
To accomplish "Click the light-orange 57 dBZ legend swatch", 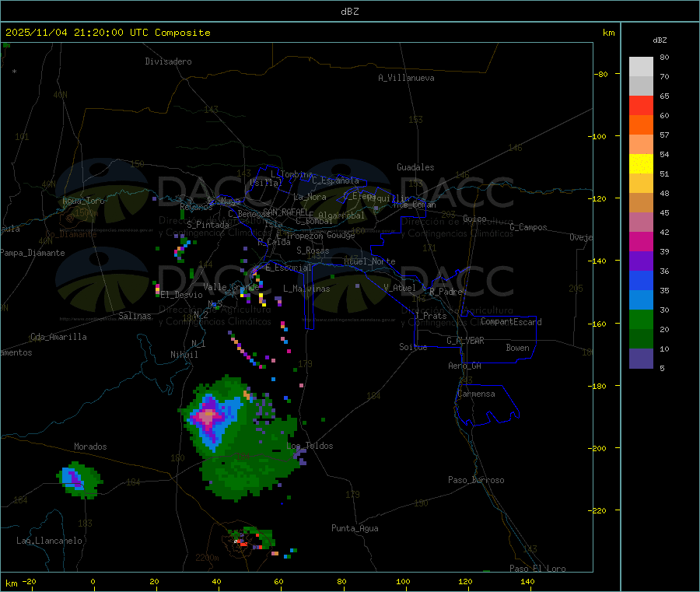I will tap(641, 144).
